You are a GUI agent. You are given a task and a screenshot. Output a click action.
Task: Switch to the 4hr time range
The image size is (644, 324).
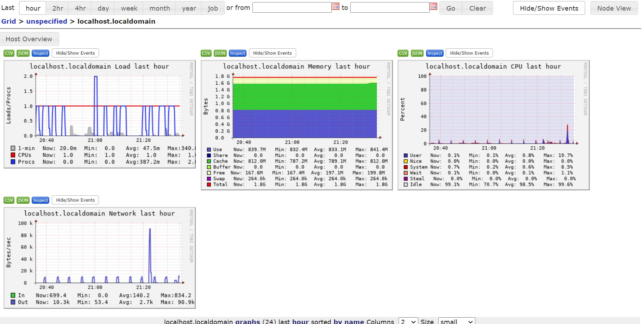tap(80, 8)
